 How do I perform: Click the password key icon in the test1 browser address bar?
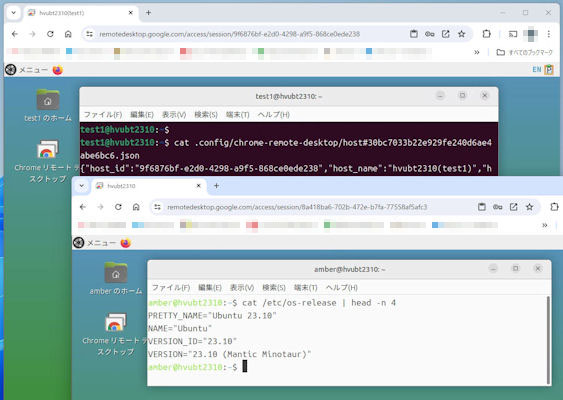pos(430,34)
